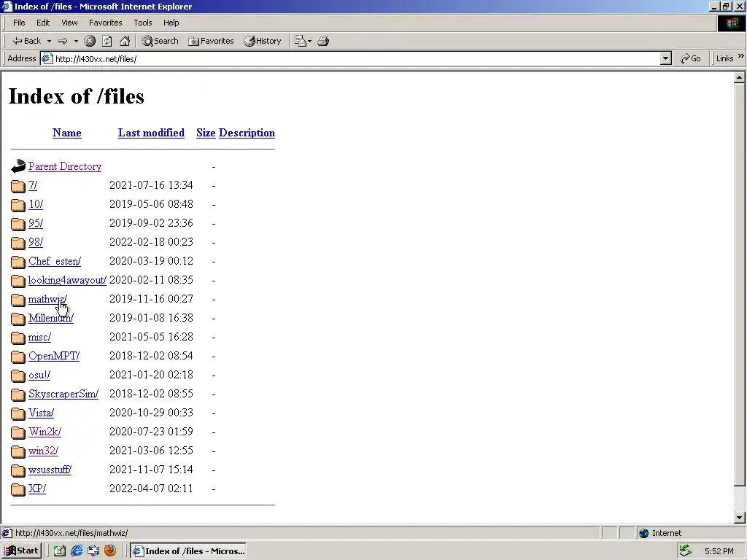Open the Chef_esten/ folder link
The width and height of the screenshot is (747, 560).
(x=55, y=262)
